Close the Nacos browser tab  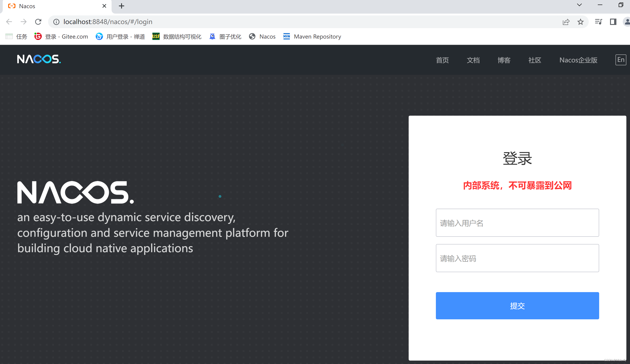click(x=104, y=6)
